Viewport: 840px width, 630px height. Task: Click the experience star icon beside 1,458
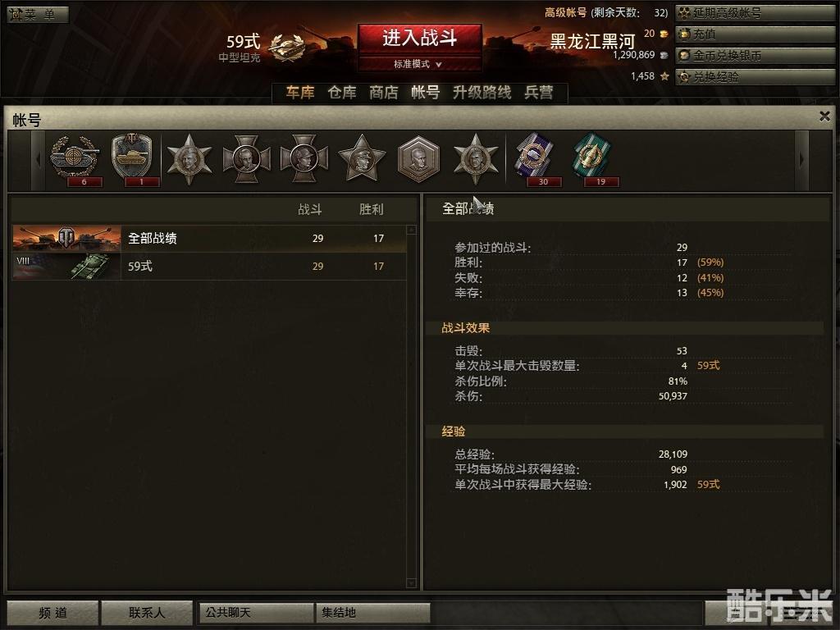pos(664,76)
